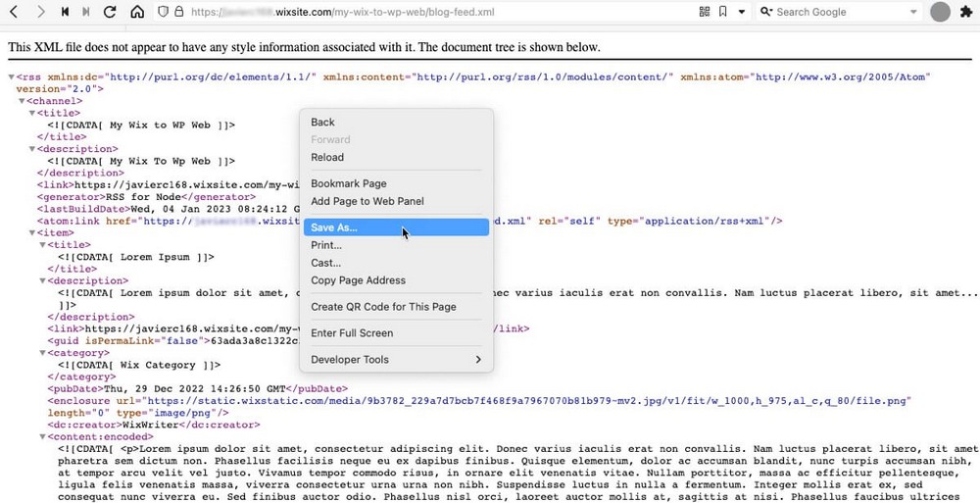980x503 pixels.
Task: Select Copy Page Address
Action: tap(396, 280)
